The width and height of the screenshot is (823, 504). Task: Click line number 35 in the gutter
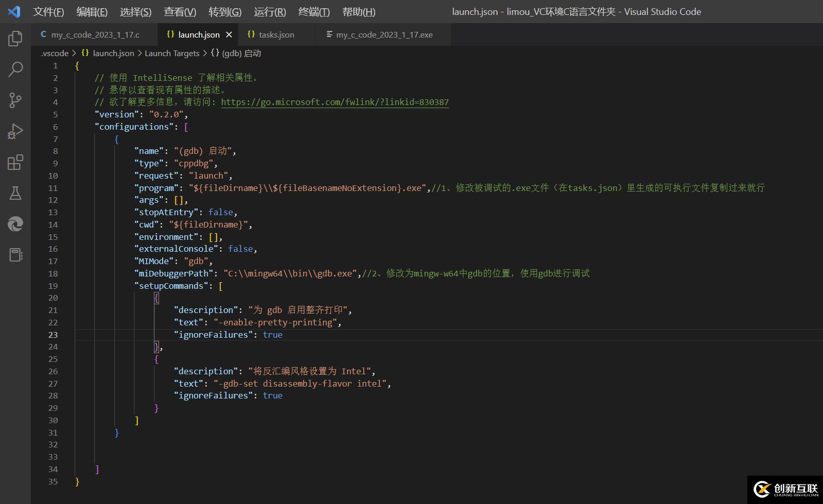coord(53,481)
